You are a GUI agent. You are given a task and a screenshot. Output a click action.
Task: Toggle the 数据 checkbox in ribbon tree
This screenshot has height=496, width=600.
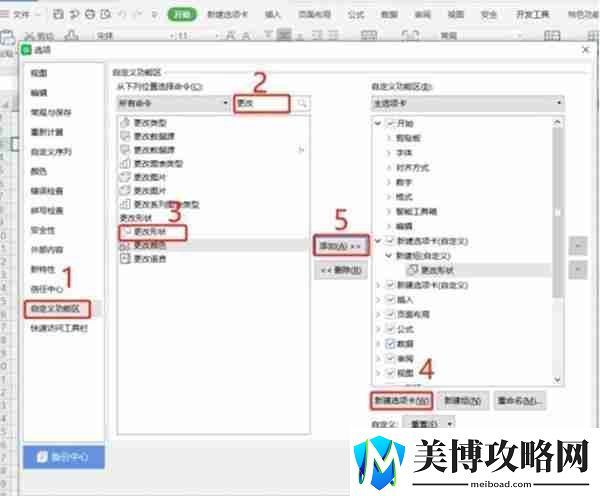coord(390,343)
